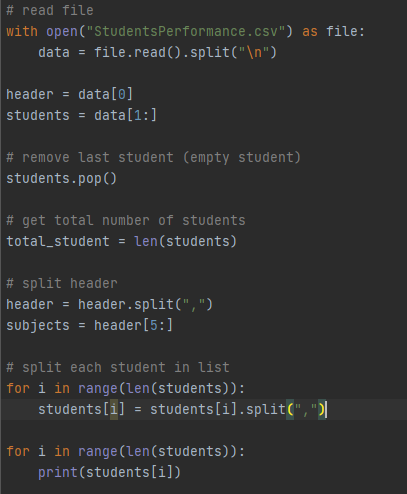Click the "# get total number of students" comment
The width and height of the screenshot is (407, 494).
pos(126,221)
